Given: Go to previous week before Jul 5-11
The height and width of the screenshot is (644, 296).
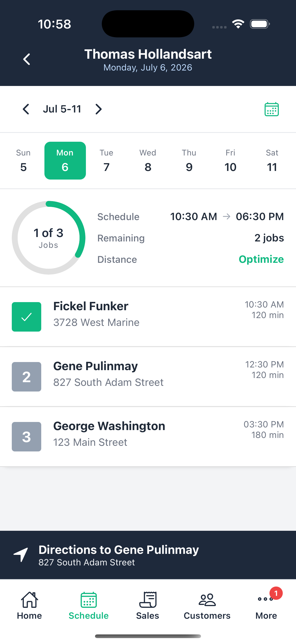Looking at the screenshot, I should click(26, 109).
